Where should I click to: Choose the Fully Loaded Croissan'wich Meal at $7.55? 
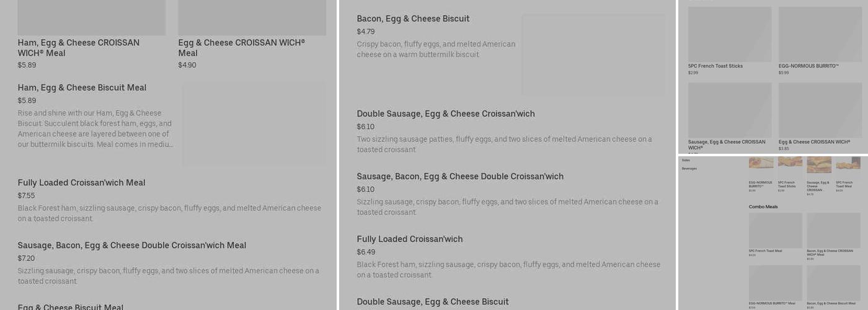coord(81,183)
